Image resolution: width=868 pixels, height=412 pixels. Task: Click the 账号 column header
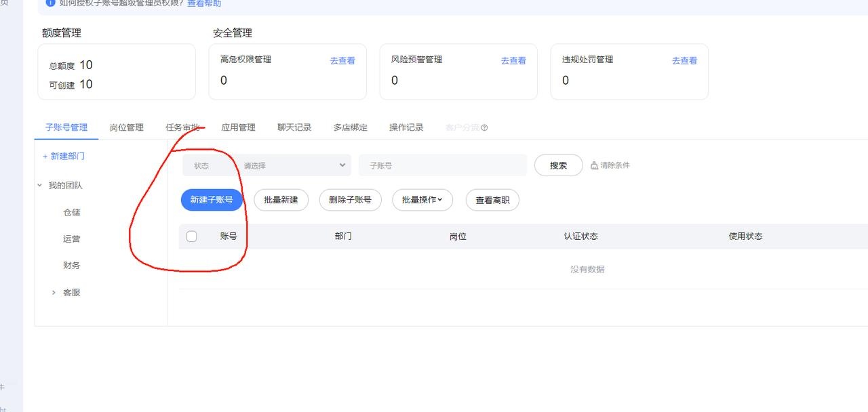pyautogui.click(x=229, y=236)
